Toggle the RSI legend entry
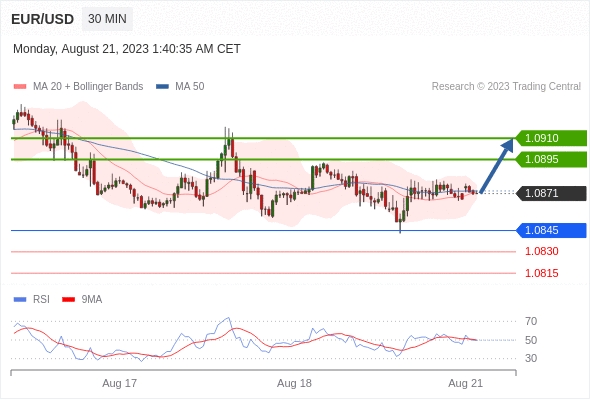The image size is (590, 400). point(32,300)
